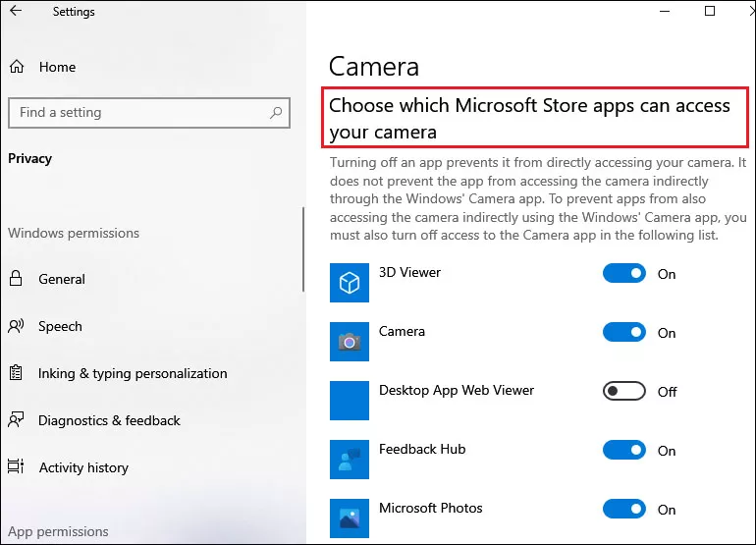Minimize the Settings window

[x=665, y=11]
